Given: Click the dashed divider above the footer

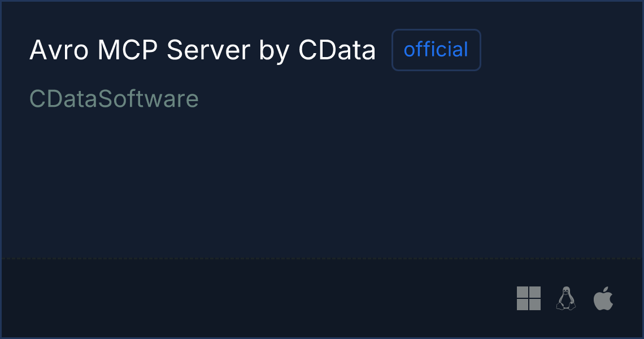Looking at the screenshot, I should coord(322,258).
